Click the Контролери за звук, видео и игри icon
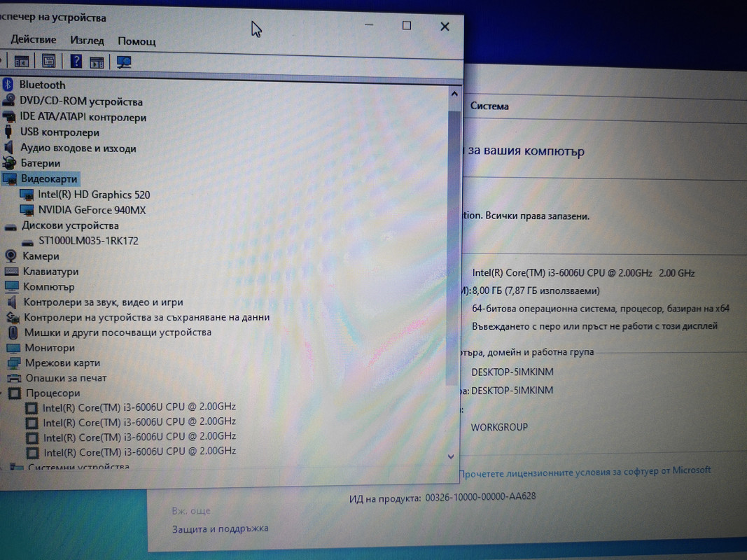The image size is (747, 560). click(13, 302)
